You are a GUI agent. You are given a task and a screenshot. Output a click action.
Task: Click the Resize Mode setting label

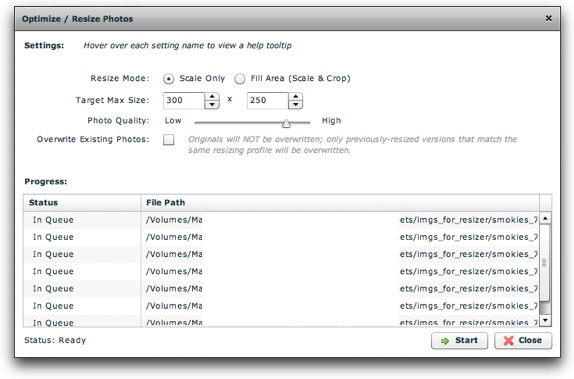(120, 78)
